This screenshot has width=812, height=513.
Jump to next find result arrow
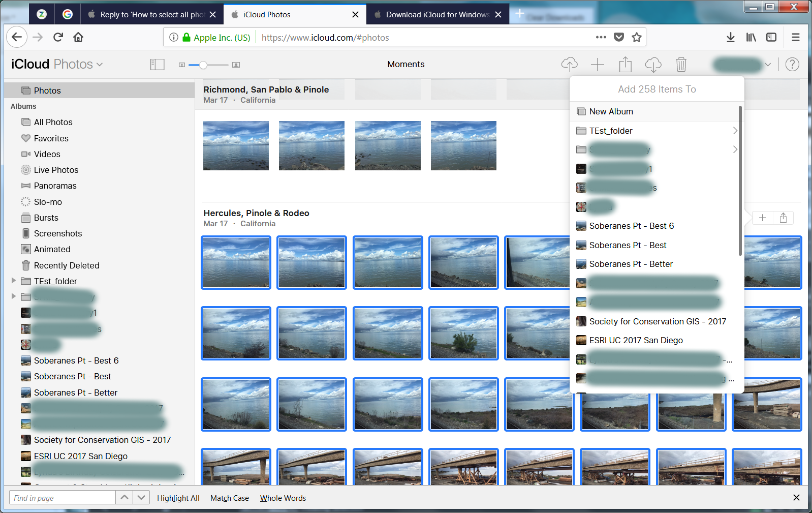point(141,498)
